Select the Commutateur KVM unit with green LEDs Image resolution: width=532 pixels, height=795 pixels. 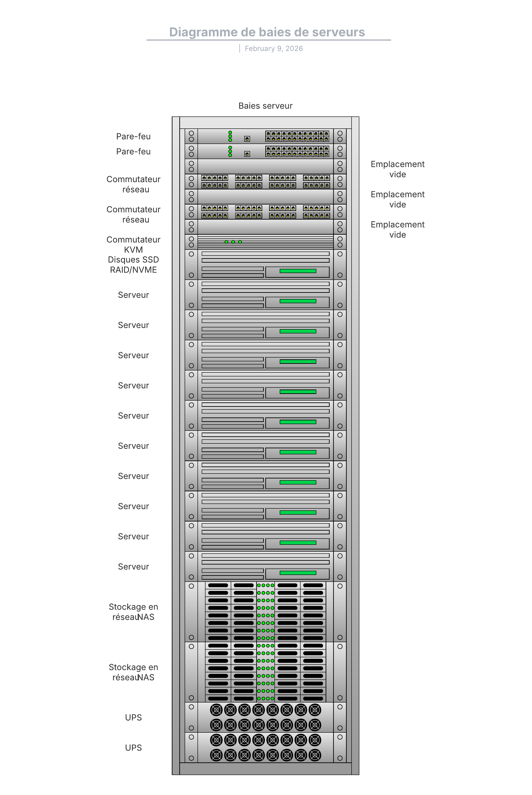[265, 242]
